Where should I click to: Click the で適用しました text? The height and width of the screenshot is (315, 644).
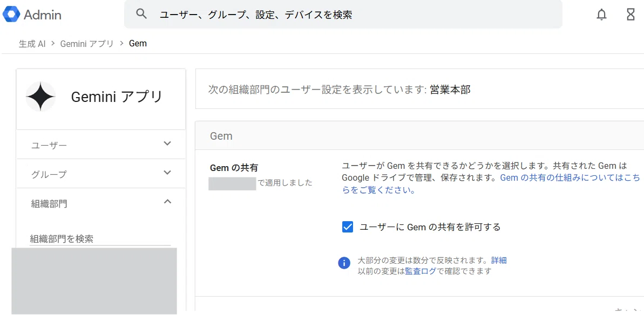[x=284, y=183]
